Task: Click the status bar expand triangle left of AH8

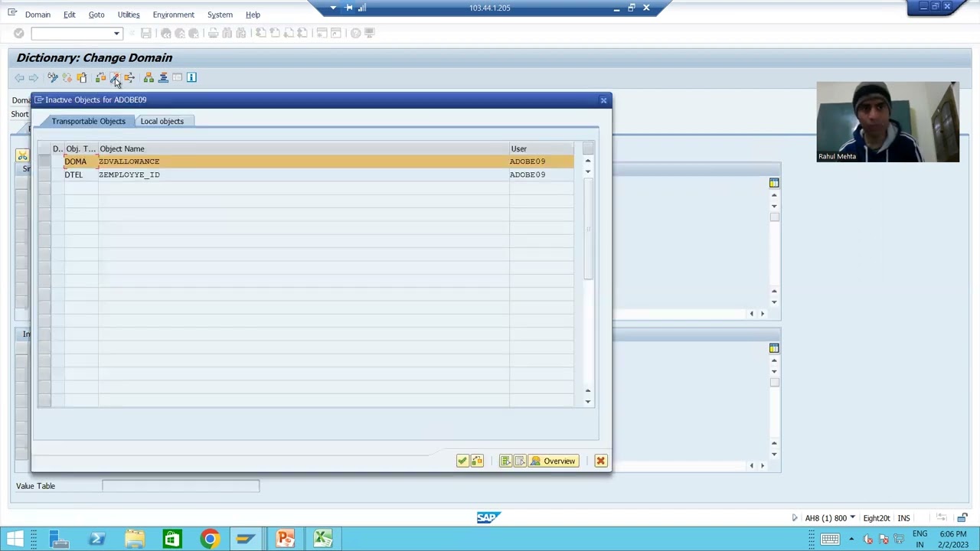Action: point(794,518)
